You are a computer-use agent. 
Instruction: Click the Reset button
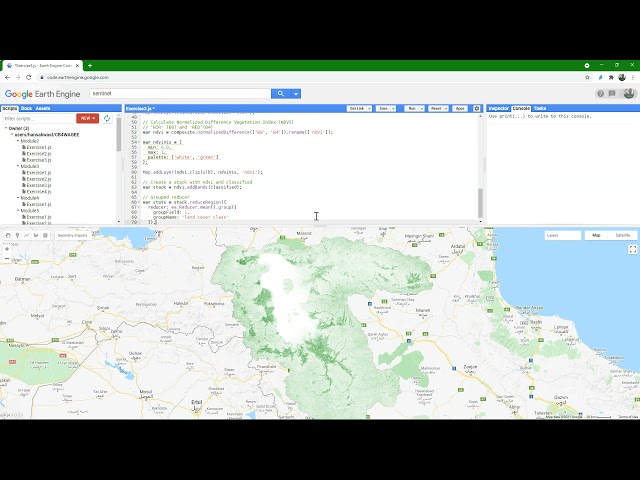[436, 109]
